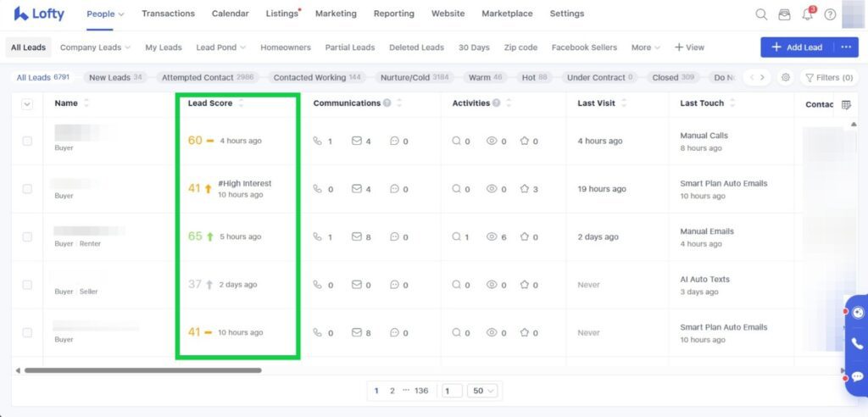Filter by Hot 88 status
Image resolution: width=868 pixels, height=417 pixels.
(534, 77)
